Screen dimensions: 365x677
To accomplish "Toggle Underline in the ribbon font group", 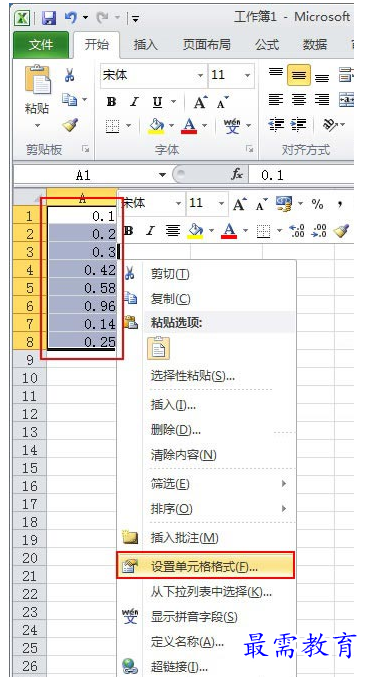I will pos(158,102).
